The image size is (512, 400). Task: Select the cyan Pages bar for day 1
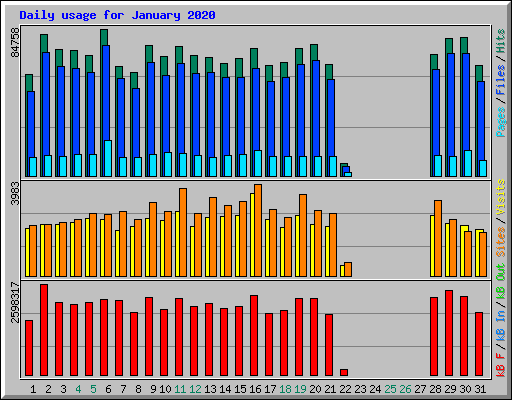pyautogui.click(x=33, y=167)
